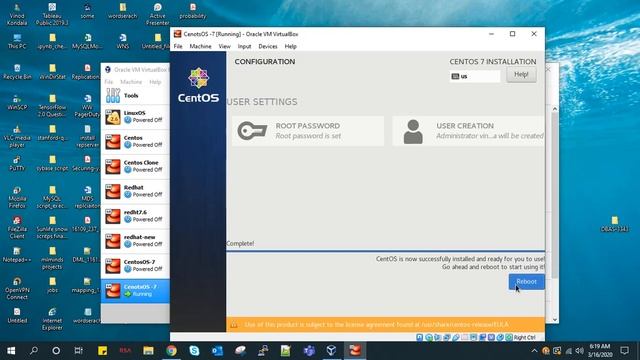
Task: Open Active Presenter desktop shortcut
Action: pos(158,14)
